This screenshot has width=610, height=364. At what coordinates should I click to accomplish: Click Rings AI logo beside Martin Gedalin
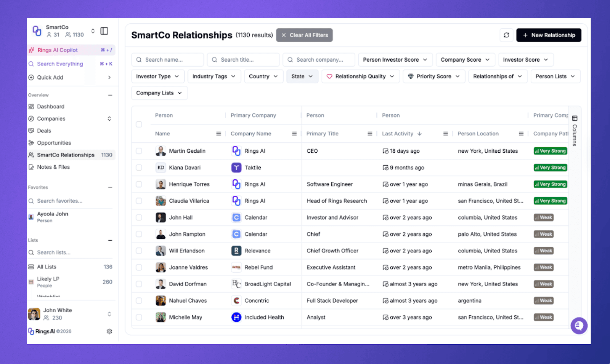[236, 151]
